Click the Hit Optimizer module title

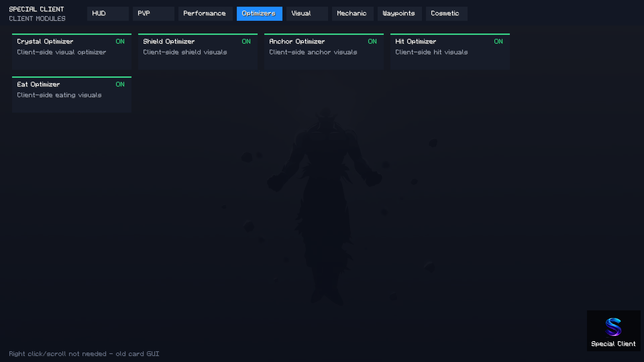(x=416, y=42)
